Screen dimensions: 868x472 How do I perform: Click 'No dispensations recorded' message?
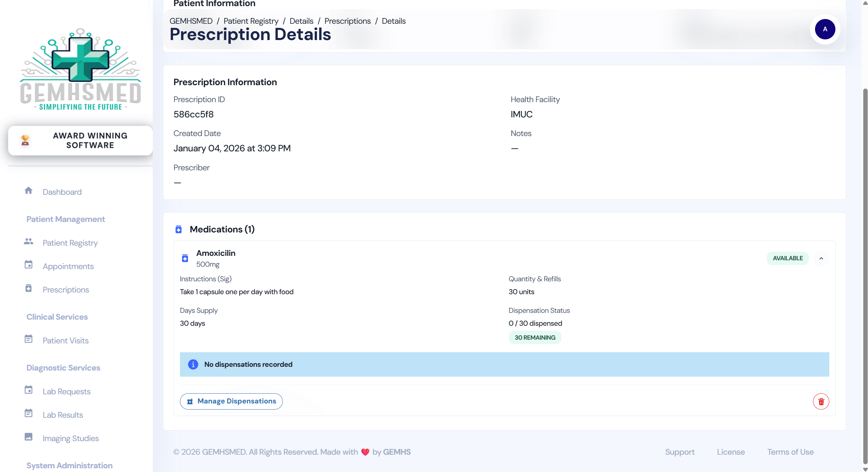coord(248,364)
